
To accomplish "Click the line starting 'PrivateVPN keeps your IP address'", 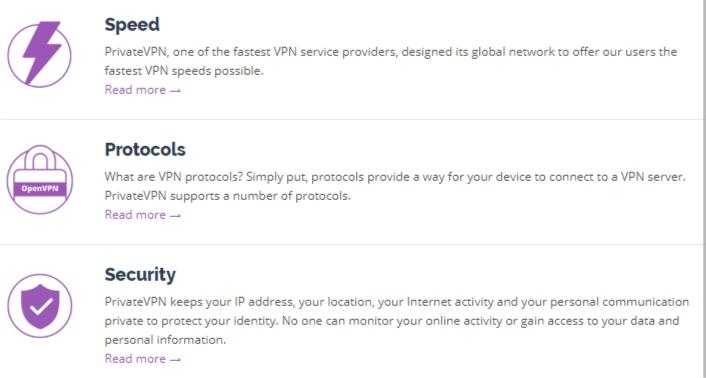I will tap(397, 302).
